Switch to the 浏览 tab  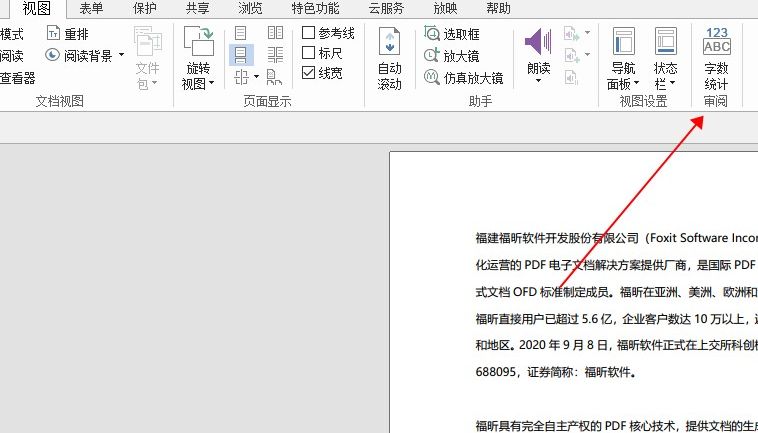(x=250, y=8)
